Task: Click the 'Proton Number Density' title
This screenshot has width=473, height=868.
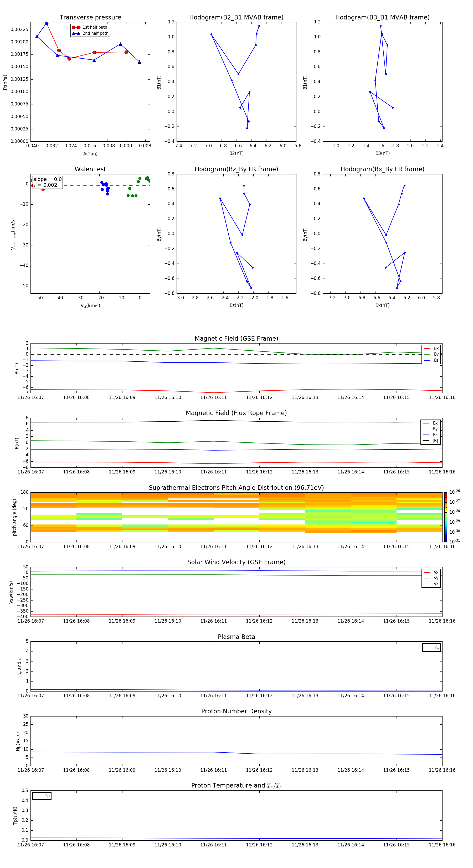Action: pos(236,711)
